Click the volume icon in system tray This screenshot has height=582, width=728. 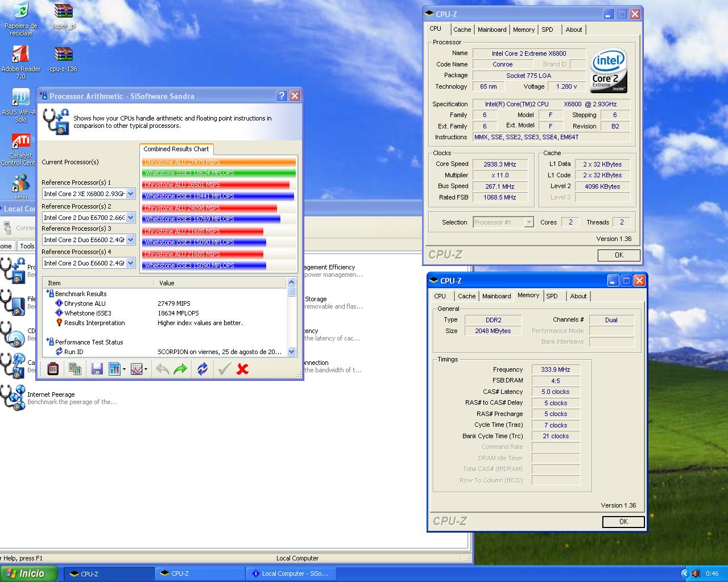[696, 573]
